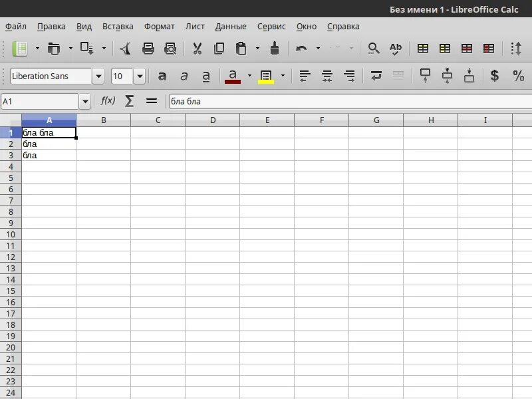This screenshot has height=399, width=532.
Task: Expand the Open recent files arrow
Action: tap(70, 49)
